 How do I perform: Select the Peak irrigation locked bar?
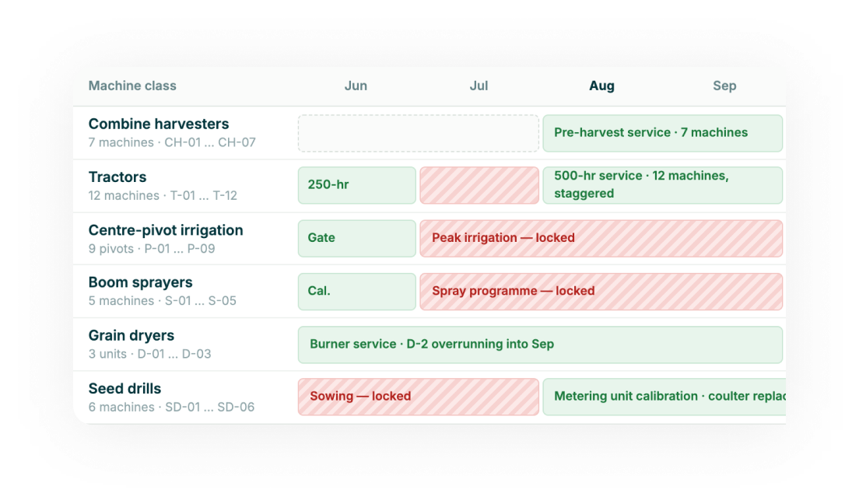[601, 238]
